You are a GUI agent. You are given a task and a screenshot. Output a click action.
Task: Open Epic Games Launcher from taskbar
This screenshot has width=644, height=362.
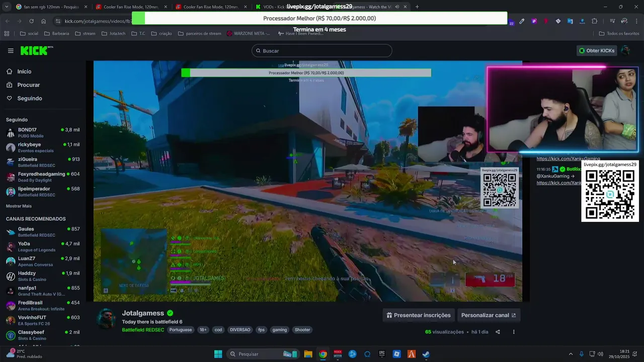382,354
